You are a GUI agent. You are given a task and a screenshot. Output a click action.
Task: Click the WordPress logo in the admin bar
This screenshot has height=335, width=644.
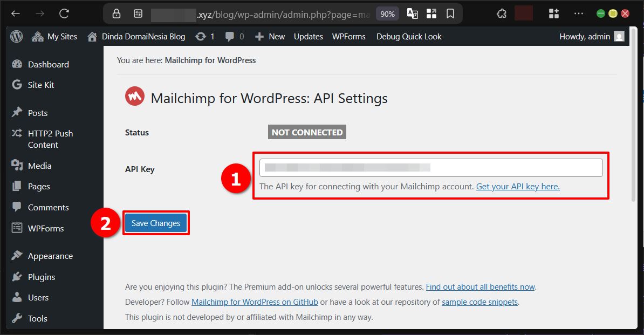pos(16,36)
